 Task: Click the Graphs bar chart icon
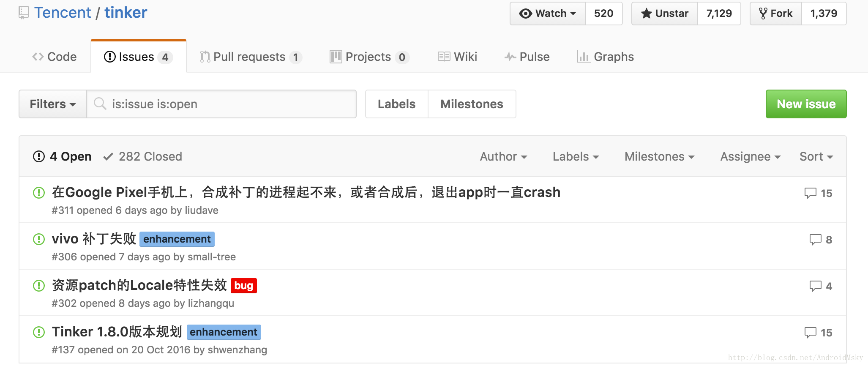click(584, 57)
